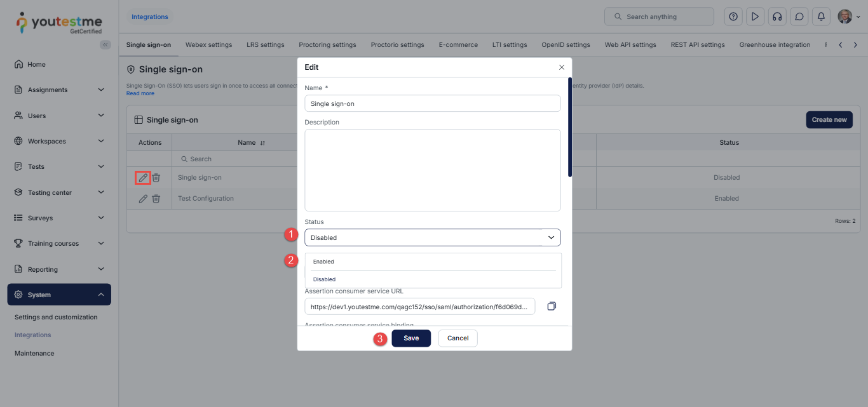Copy the assertion consumer service URL
Viewport: 868px width, 407px height.
click(x=552, y=306)
